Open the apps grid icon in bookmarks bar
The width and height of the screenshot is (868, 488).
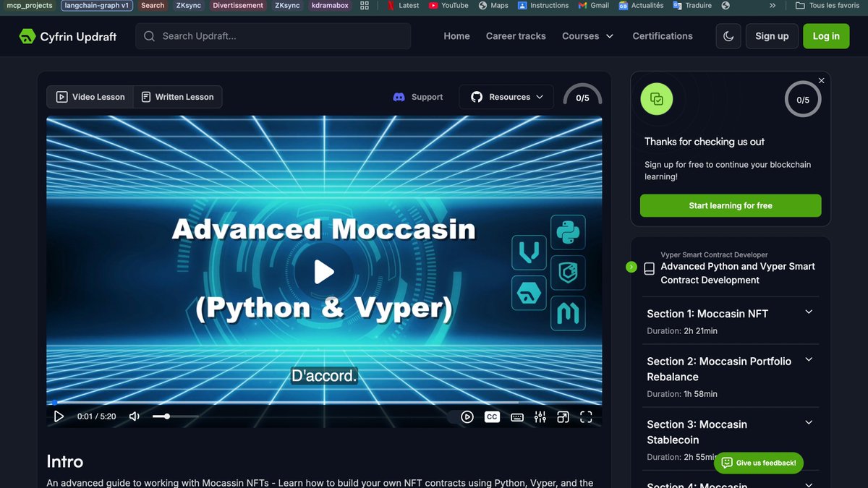[x=365, y=5]
